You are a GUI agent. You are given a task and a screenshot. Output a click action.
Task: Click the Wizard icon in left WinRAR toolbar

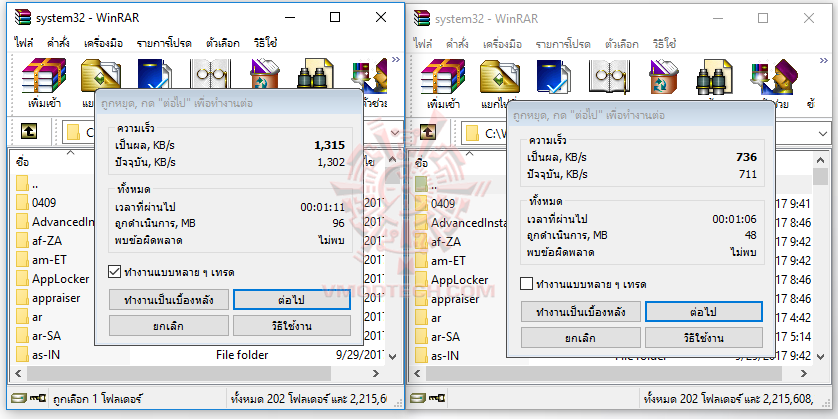(369, 74)
